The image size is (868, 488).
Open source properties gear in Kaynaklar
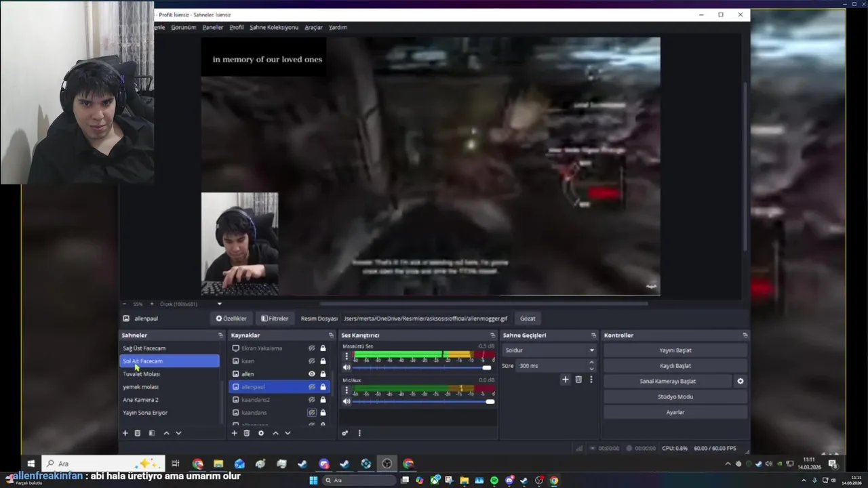pos(261,433)
